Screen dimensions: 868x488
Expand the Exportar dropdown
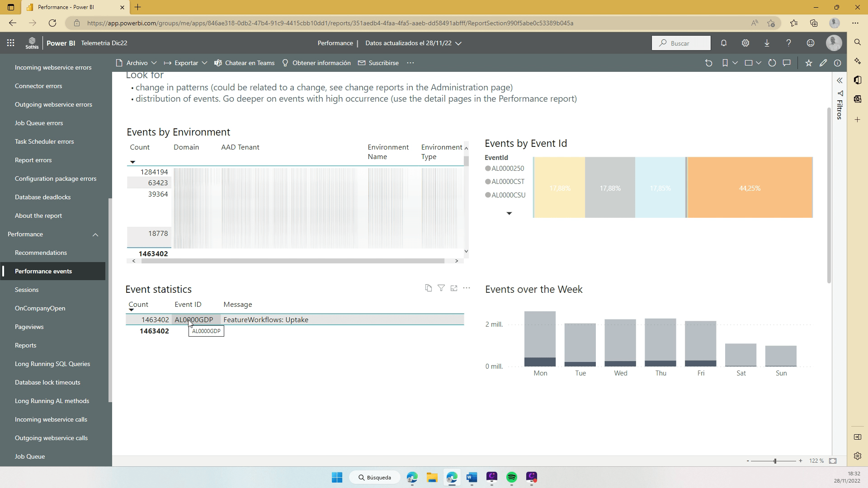tap(185, 63)
